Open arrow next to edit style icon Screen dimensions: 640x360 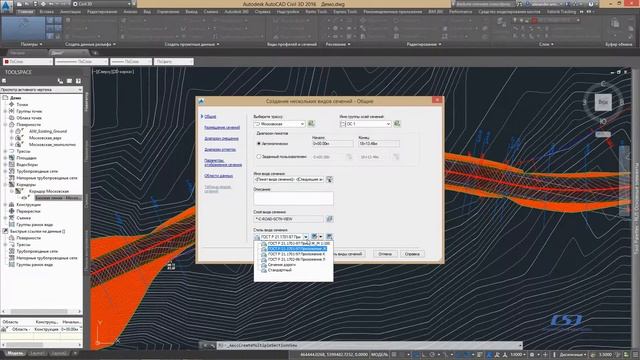[x=321, y=237]
